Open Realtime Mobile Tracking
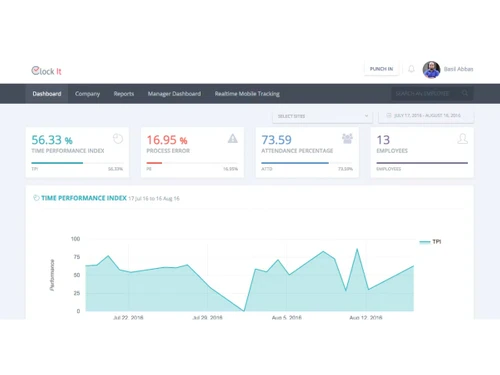500x375 pixels. pos(247,94)
